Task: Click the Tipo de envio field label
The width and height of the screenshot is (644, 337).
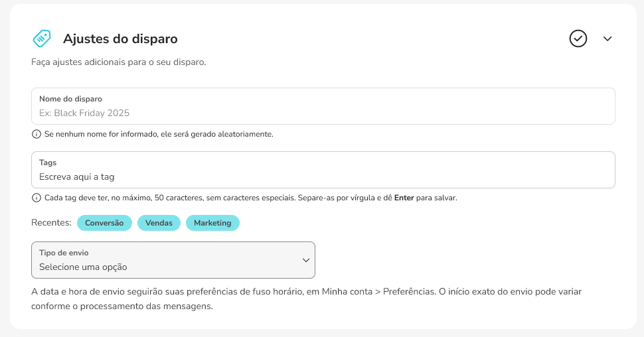Action: 64,253
